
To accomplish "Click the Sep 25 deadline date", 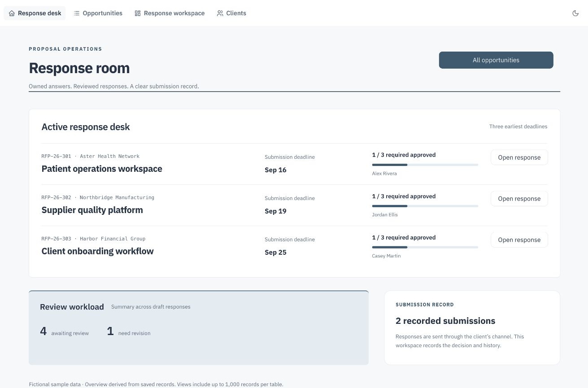I will point(275,253).
